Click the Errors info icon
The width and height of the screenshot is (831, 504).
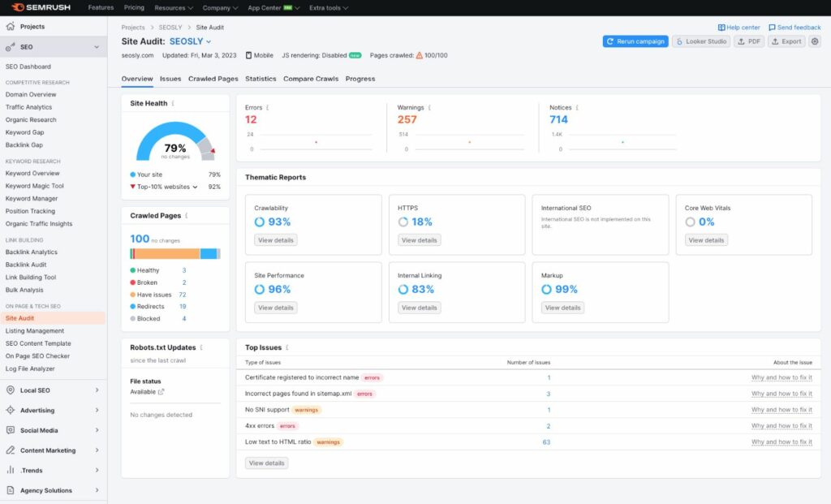(x=268, y=107)
